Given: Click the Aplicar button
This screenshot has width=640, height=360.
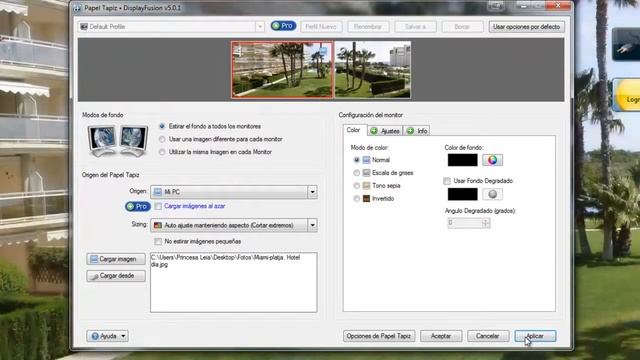Looking at the screenshot, I should [x=535, y=336].
